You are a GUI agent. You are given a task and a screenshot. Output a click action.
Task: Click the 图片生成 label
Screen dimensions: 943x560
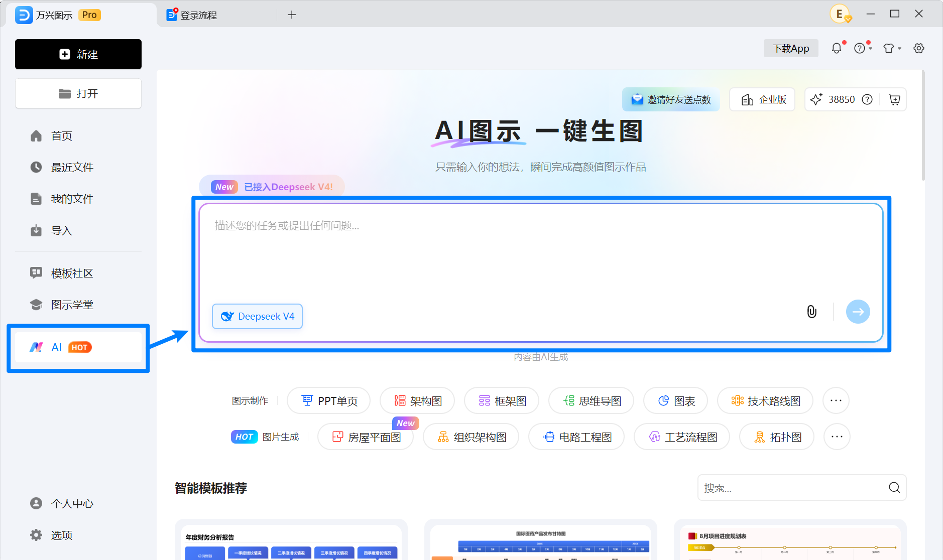point(281,437)
